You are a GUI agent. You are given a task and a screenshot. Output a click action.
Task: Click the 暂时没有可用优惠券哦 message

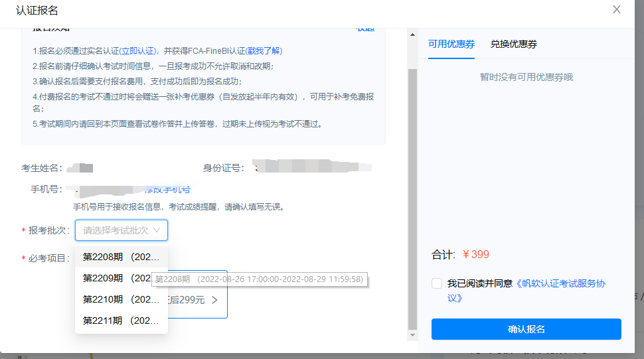pyautogui.click(x=526, y=77)
